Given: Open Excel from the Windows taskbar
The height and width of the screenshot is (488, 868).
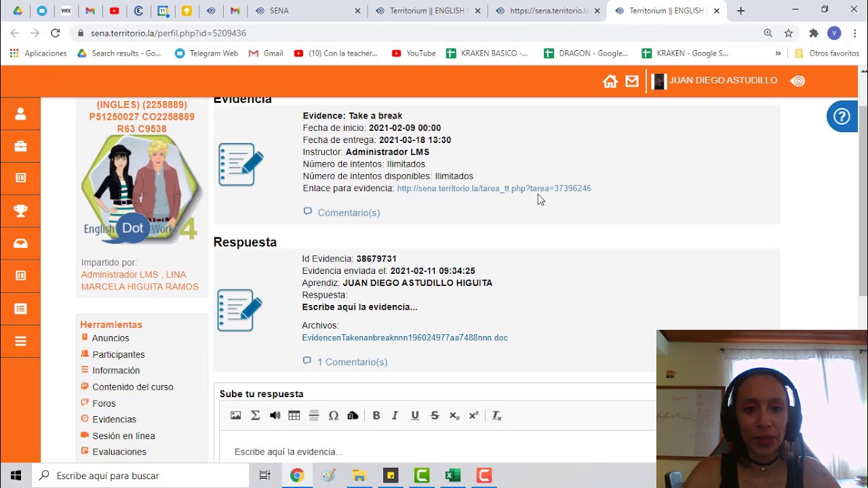Looking at the screenshot, I should pos(452,476).
